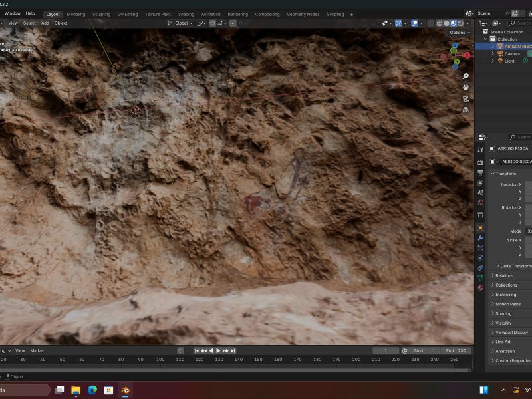532x399 pixels.
Task: Toggle show overlays button
Action: click(414, 23)
